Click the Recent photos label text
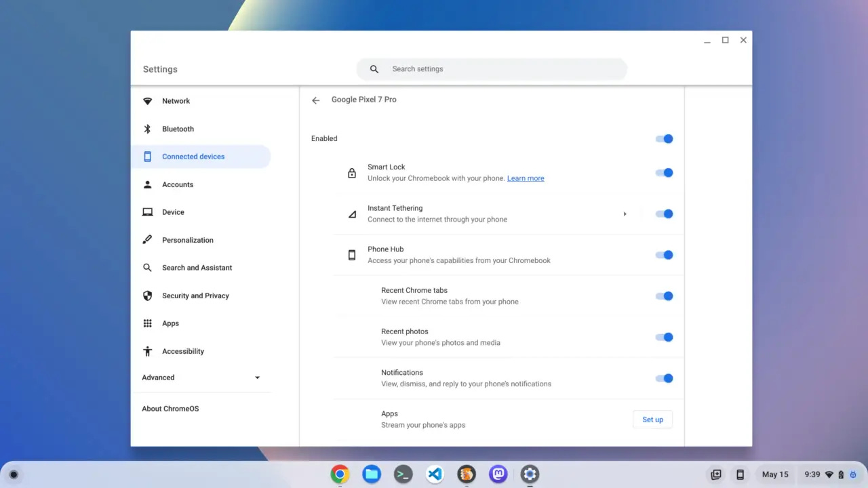The width and height of the screenshot is (868, 488). [405, 331]
